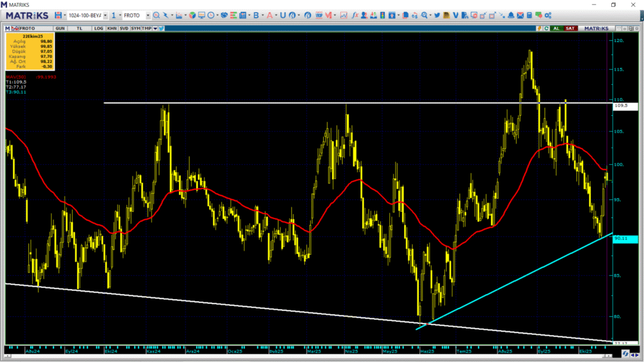
Task: Toggle the SVD chart option
Action: (123, 28)
